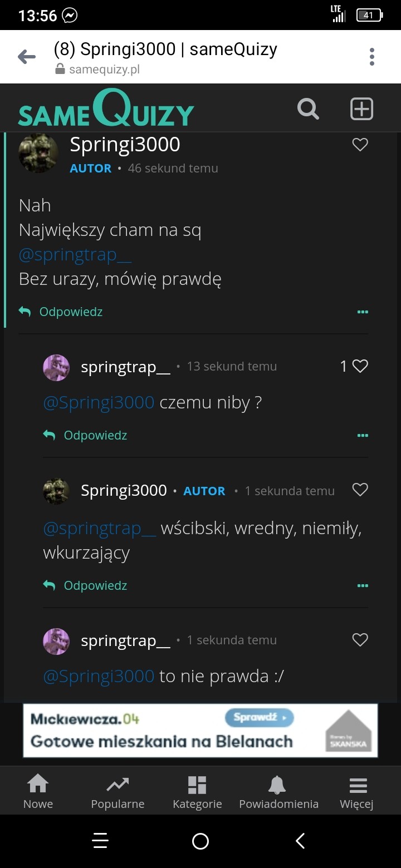Toggle heart on "czemu niby ?" comment
The width and height of the screenshot is (401, 868).
(360, 366)
